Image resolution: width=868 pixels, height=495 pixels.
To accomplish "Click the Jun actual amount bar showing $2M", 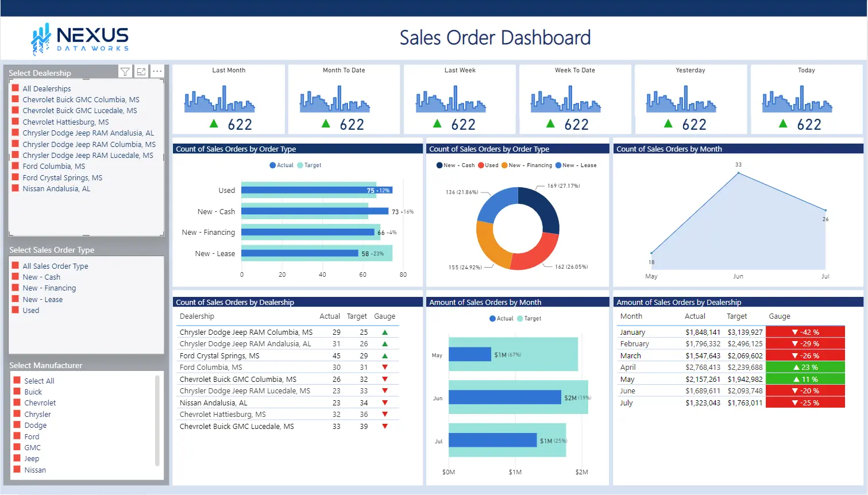I will (504, 397).
